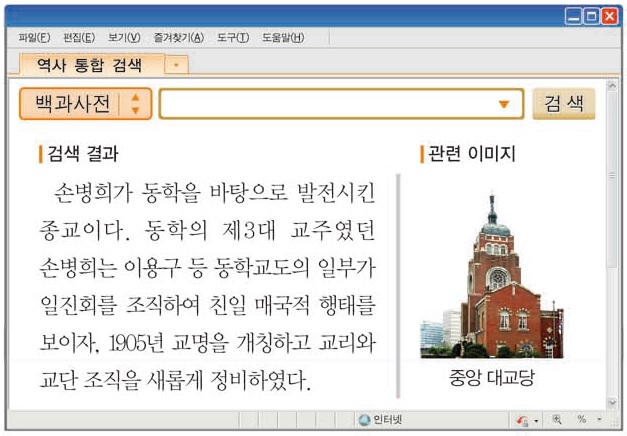The height and width of the screenshot is (436, 627).
Task: Open the 즐겨찾기(A) menu
Action: 178,38
